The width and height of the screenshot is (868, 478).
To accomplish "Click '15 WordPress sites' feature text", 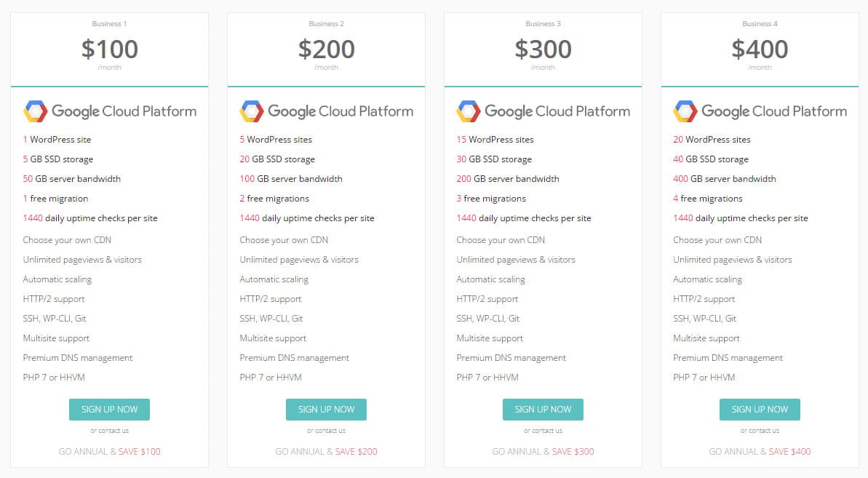I will (495, 140).
